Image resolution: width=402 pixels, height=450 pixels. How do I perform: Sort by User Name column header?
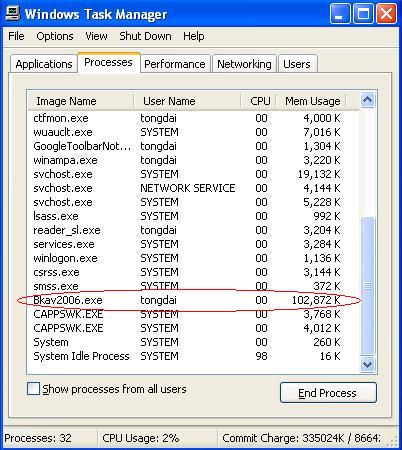[187, 101]
